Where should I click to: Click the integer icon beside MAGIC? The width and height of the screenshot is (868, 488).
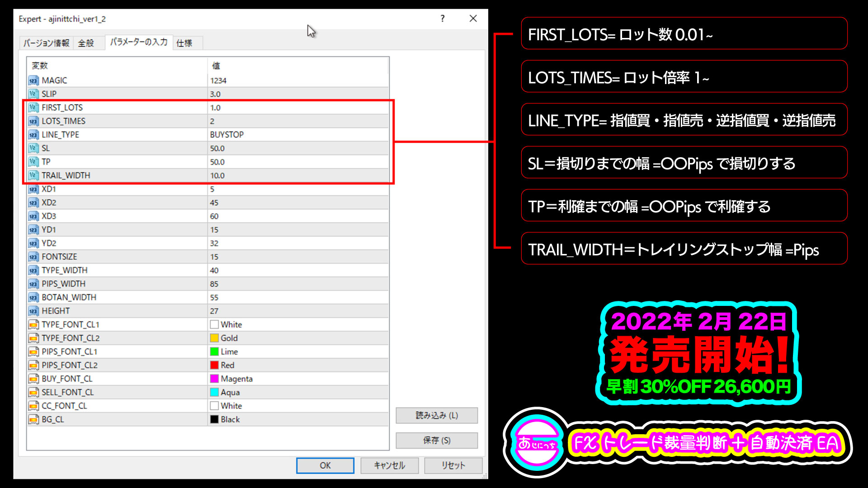click(33, 80)
